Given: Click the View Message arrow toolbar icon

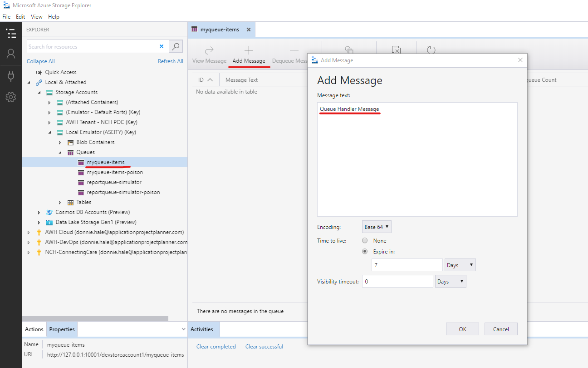Looking at the screenshot, I should (209, 50).
